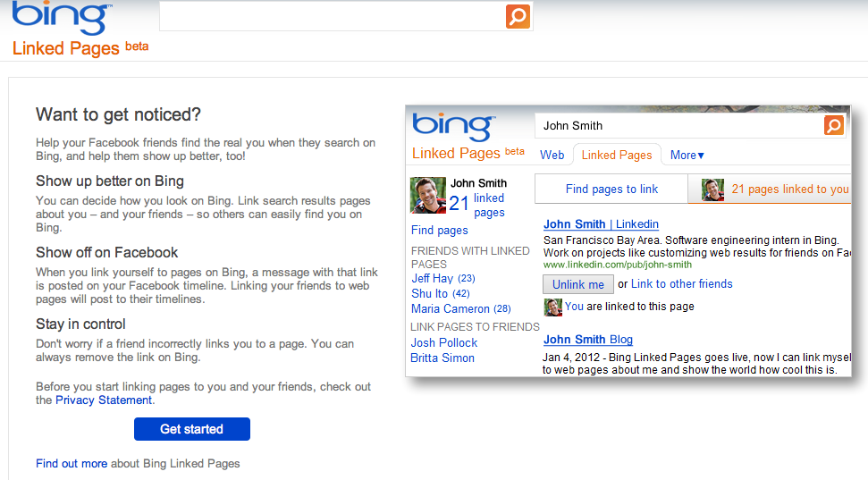Expand the More dropdown menu

[x=687, y=155]
